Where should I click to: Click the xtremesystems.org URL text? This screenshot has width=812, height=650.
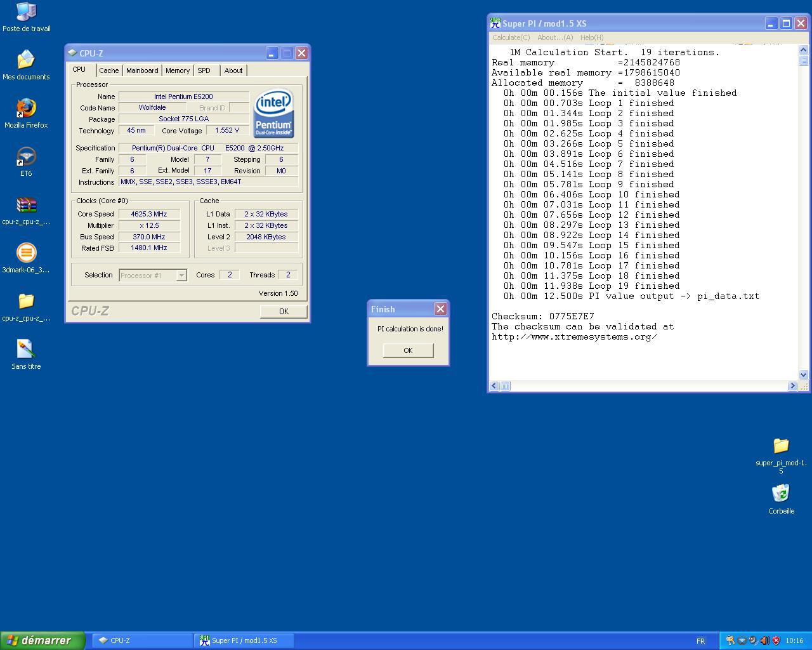pyautogui.click(x=574, y=336)
